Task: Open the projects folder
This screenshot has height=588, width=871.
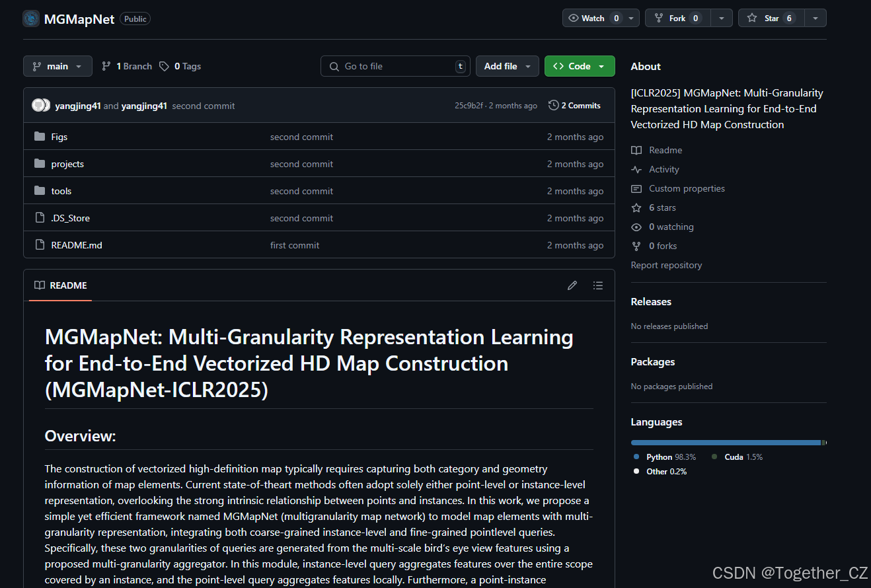Action: (x=67, y=163)
